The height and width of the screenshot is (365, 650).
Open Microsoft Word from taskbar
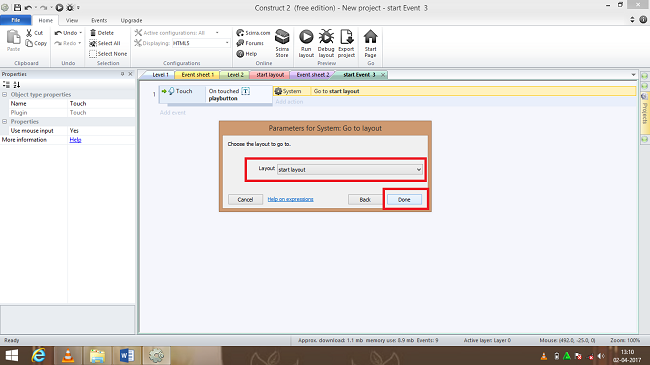point(126,355)
